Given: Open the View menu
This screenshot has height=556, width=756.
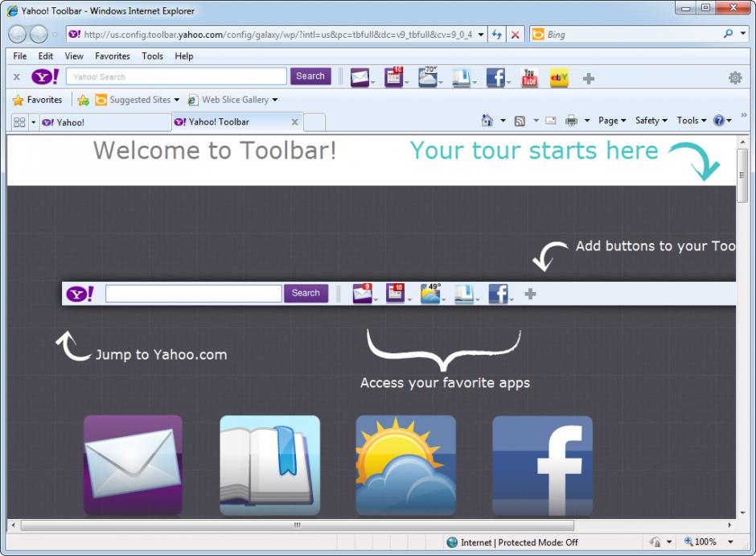Looking at the screenshot, I should [x=74, y=56].
